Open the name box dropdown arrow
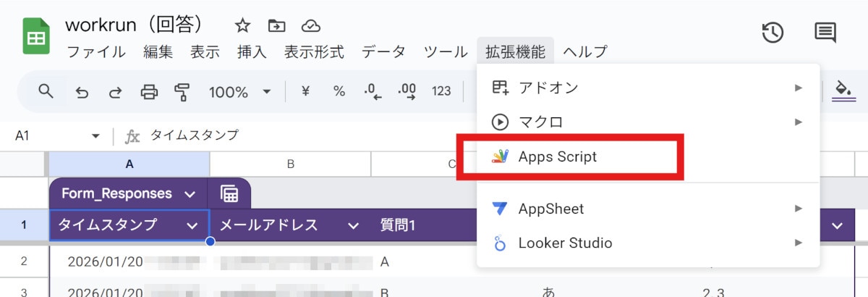 pyautogui.click(x=95, y=135)
